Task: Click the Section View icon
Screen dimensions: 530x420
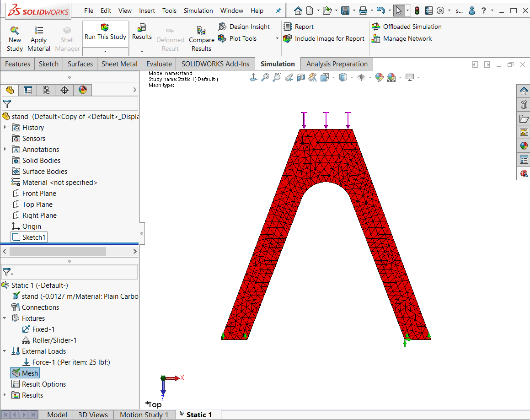Action: click(x=300, y=78)
